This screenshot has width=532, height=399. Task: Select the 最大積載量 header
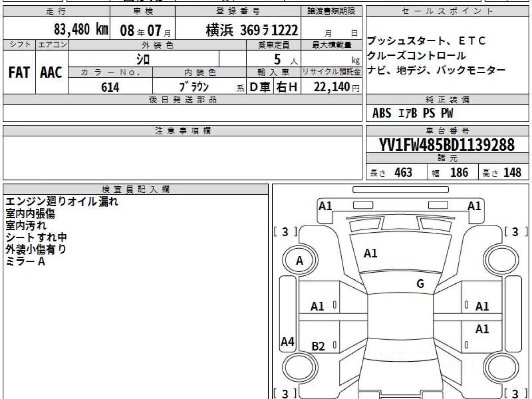pos(332,44)
